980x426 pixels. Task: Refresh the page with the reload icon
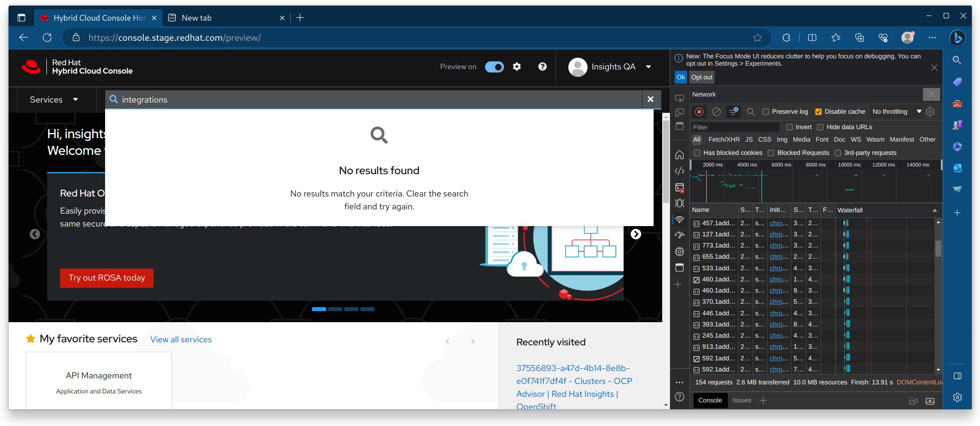point(47,38)
